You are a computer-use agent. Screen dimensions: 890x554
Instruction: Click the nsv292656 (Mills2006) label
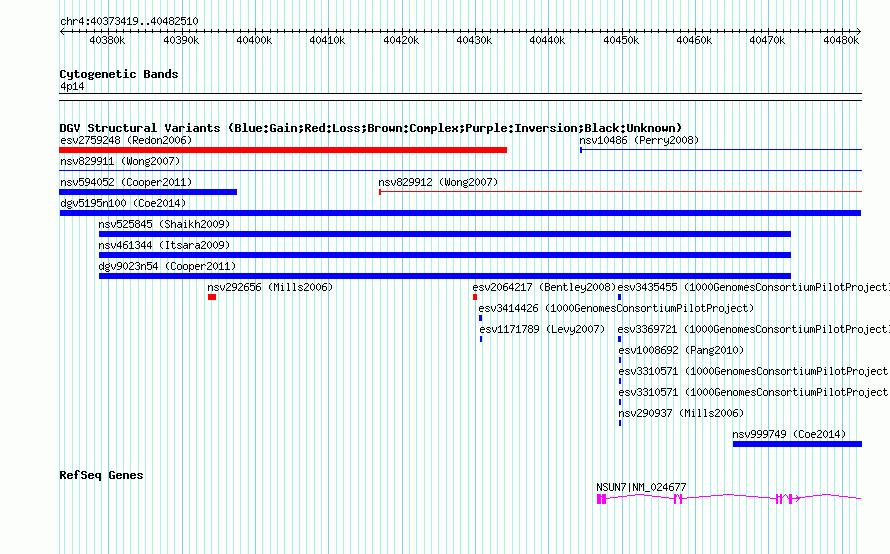(270, 287)
